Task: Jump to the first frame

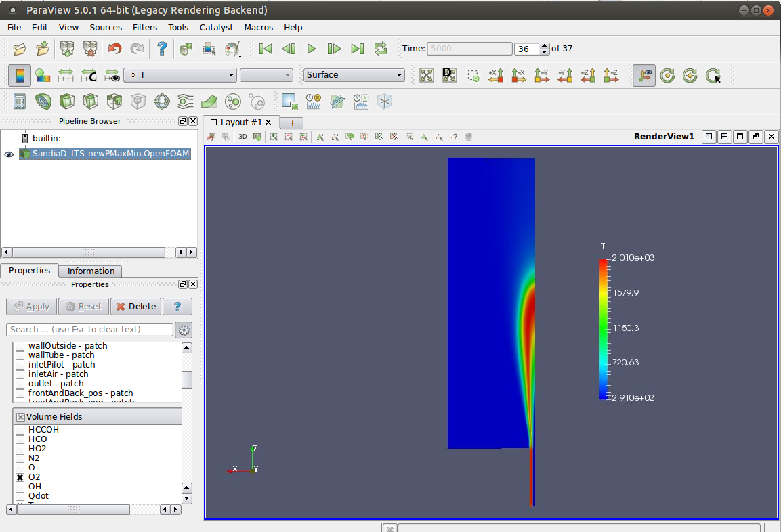Action: tap(266, 49)
